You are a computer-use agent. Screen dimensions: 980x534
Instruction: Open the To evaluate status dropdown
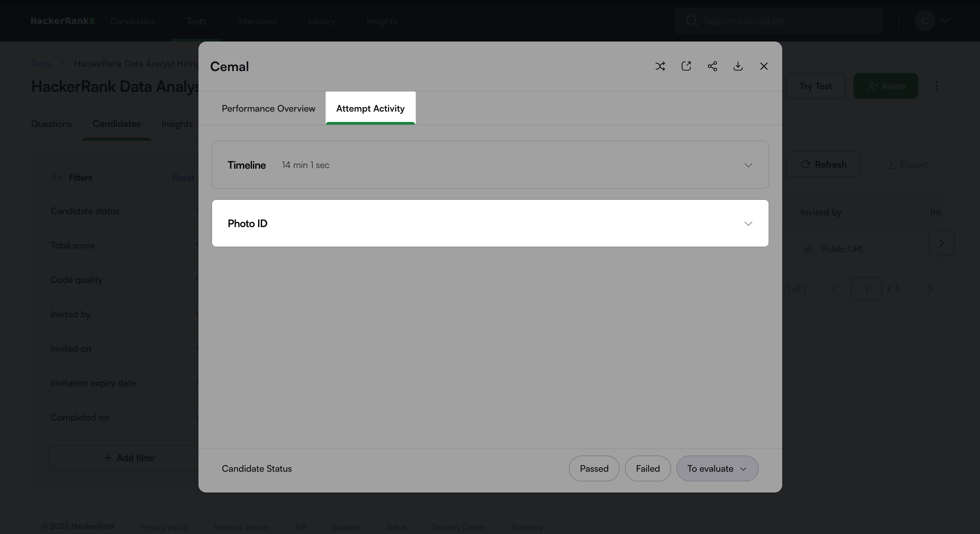pos(717,468)
